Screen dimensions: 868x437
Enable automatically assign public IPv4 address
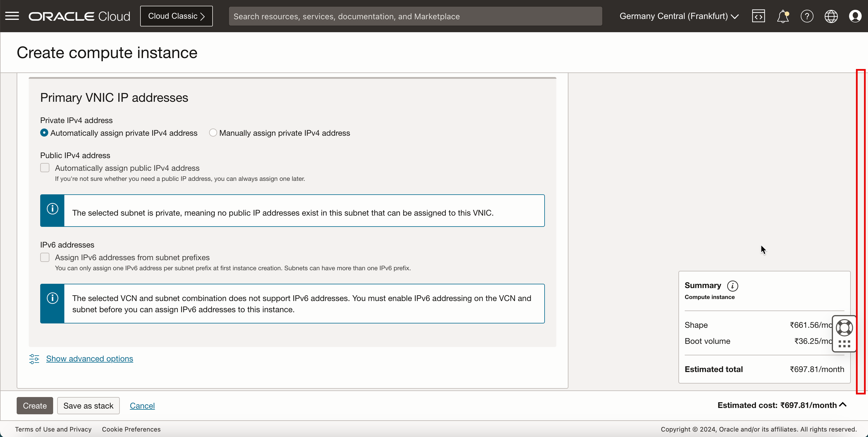tap(45, 168)
